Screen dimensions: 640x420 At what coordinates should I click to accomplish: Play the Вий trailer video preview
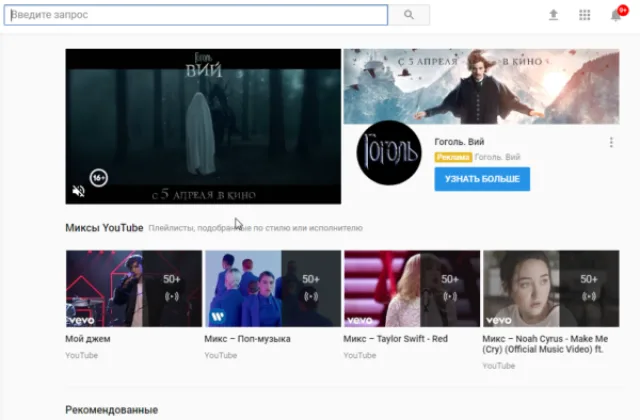[x=203, y=126]
